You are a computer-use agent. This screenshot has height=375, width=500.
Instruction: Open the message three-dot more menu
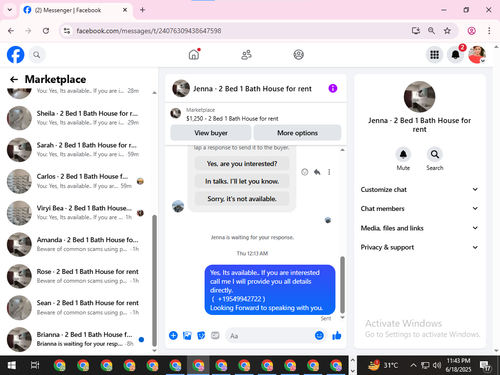[329, 172]
